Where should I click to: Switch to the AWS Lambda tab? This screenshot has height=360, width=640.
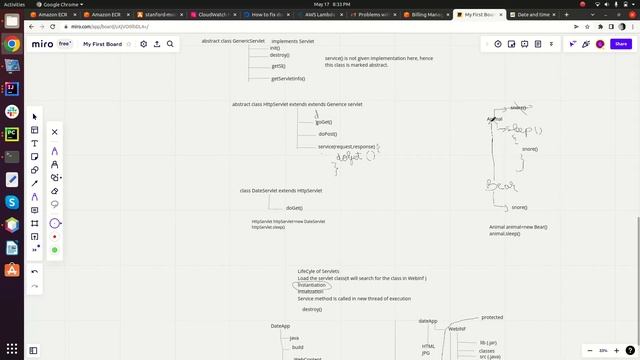click(x=319, y=15)
